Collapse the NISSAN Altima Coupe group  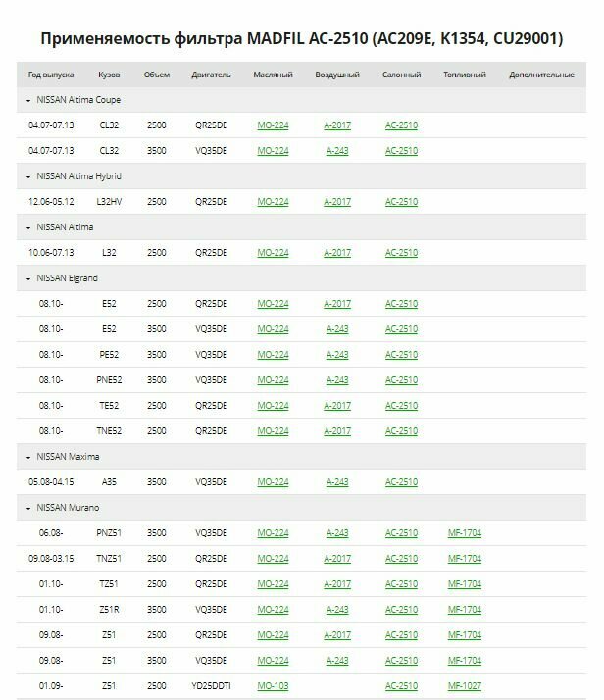(x=28, y=100)
